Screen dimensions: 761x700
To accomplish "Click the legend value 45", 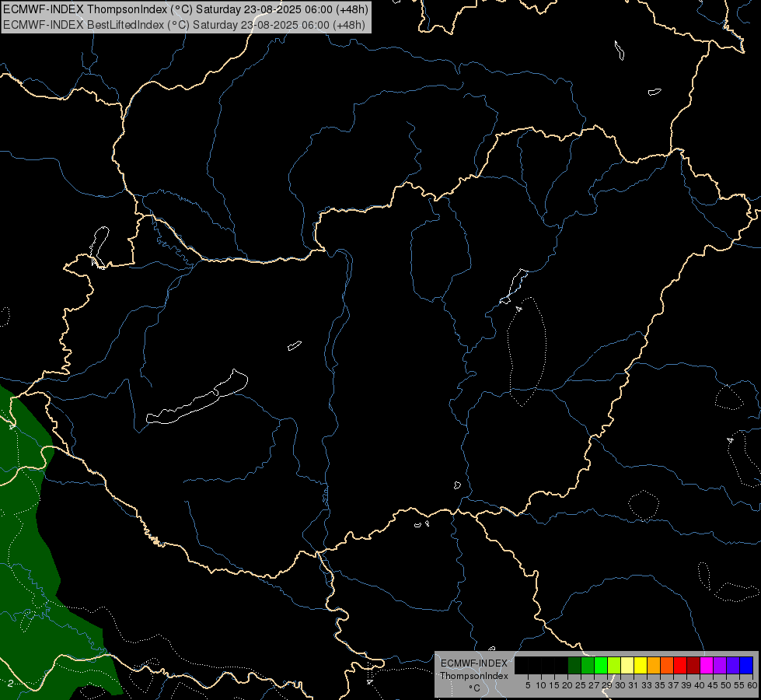I will [x=714, y=685].
